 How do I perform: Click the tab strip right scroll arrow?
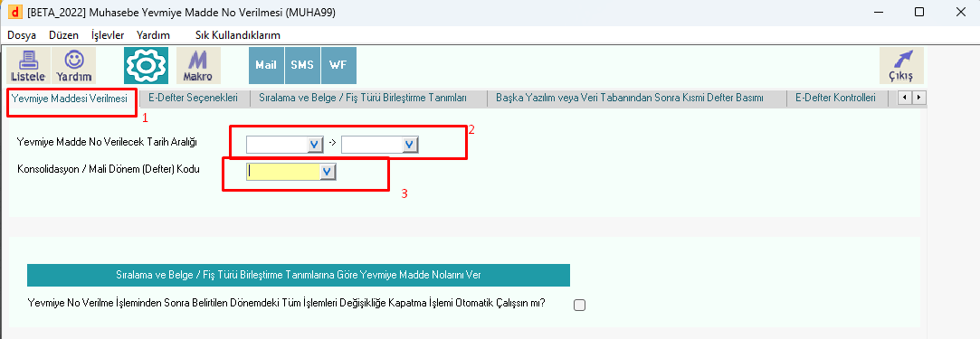click(918, 98)
